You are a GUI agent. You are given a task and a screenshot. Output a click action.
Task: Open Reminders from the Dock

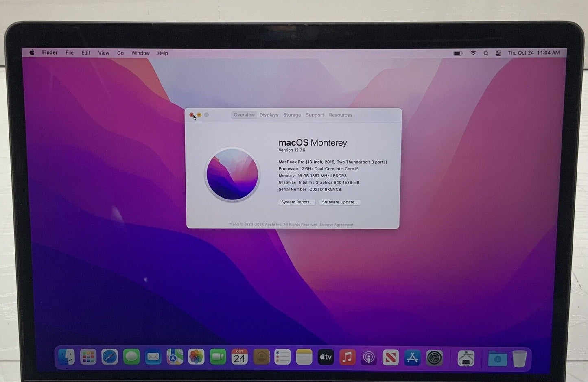tap(282, 357)
